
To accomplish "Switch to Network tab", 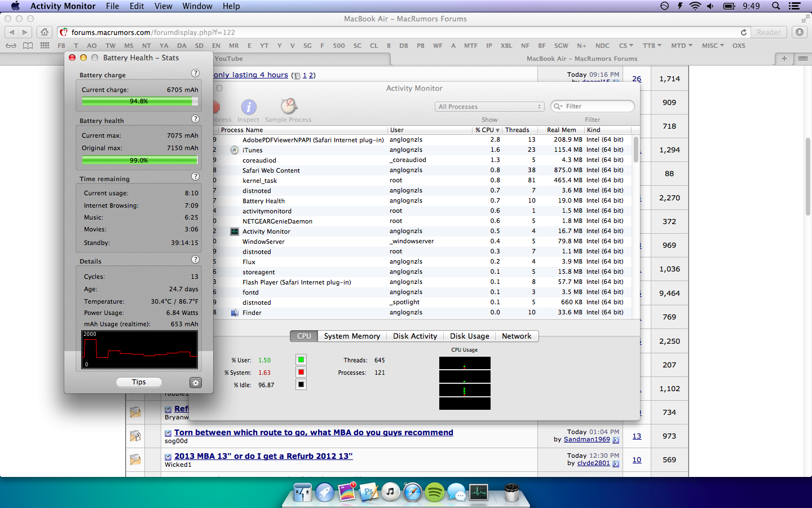I will point(517,336).
